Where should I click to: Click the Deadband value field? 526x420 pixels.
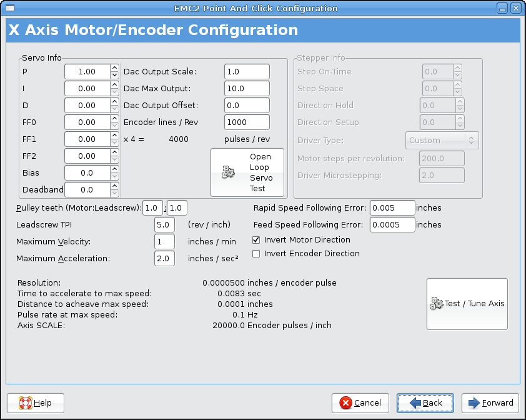(87, 190)
